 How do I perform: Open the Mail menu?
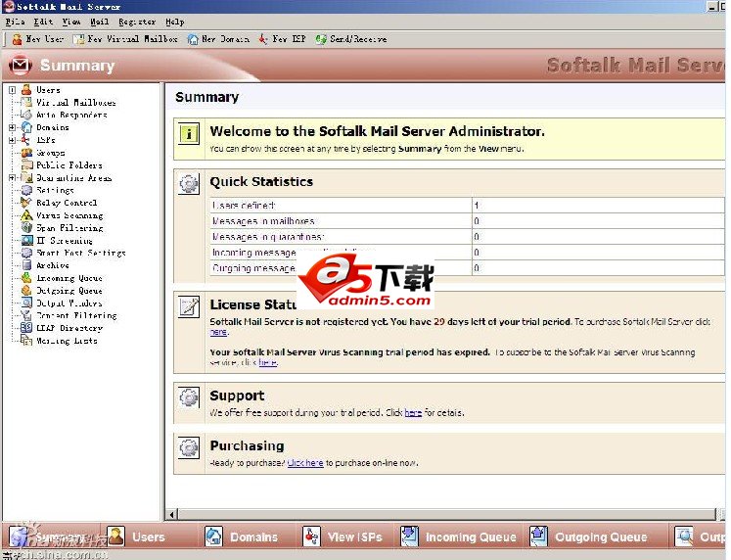(x=99, y=22)
